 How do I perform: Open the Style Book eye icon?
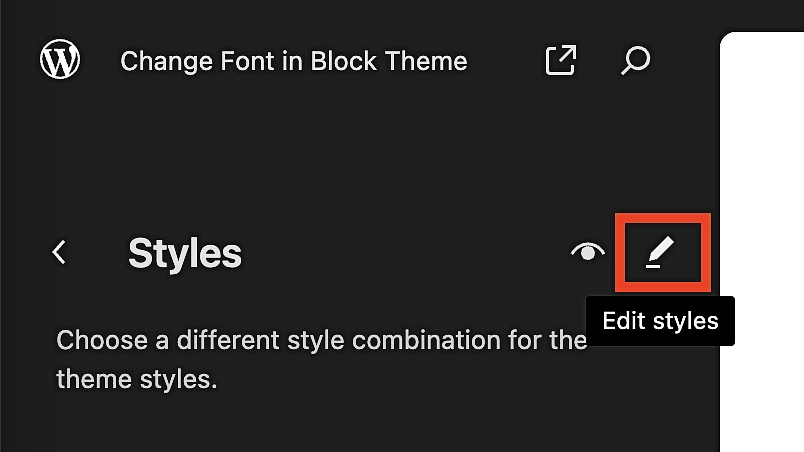(588, 252)
